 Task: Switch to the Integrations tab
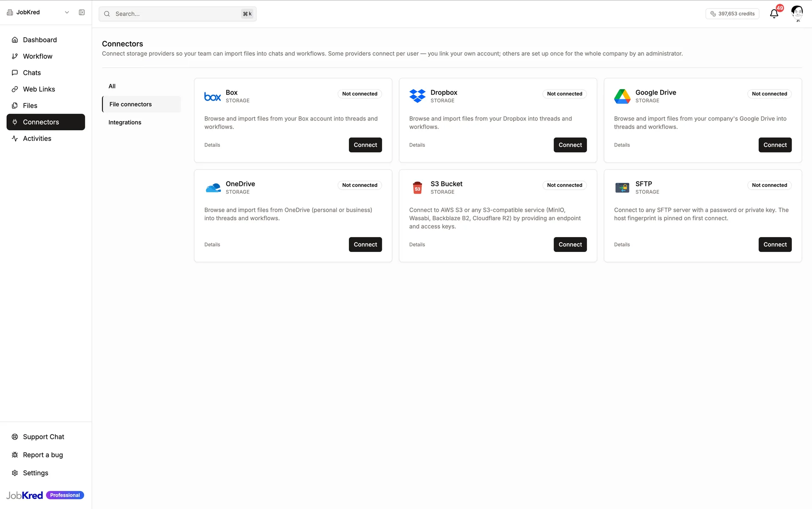click(x=141, y=123)
